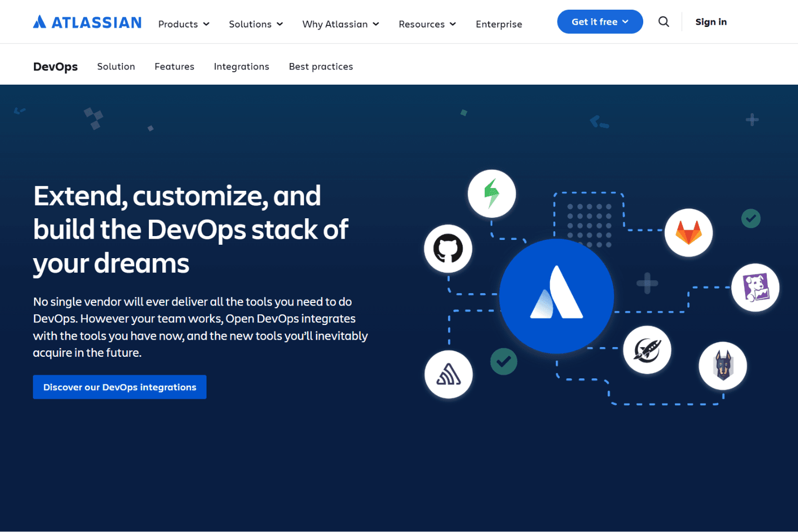Expand the Products dropdown menu
This screenshot has height=532, width=798.
184,24
